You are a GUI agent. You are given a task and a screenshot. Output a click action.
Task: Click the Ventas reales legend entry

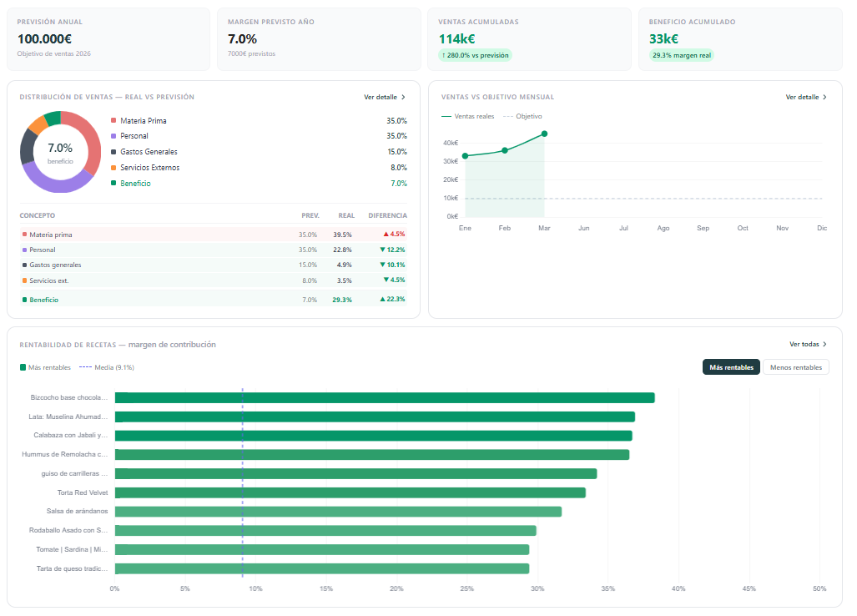click(x=468, y=116)
